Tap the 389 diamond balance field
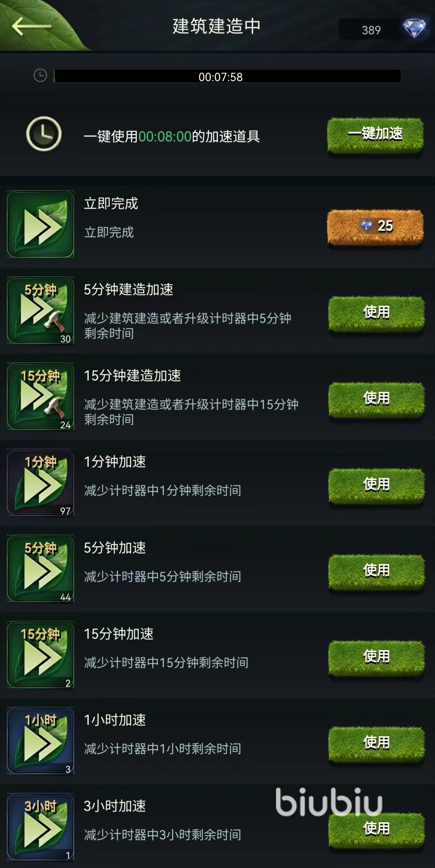This screenshot has height=868, width=435. coord(371,29)
